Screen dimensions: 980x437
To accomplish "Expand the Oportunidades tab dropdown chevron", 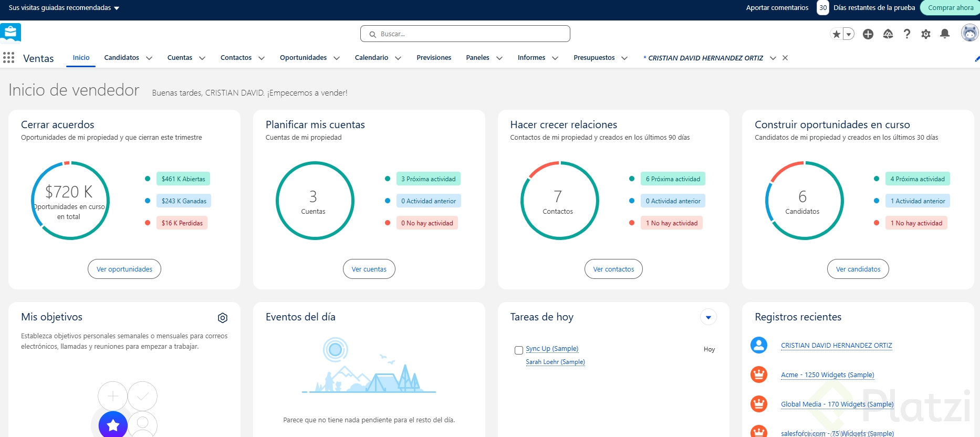I will click(x=337, y=58).
